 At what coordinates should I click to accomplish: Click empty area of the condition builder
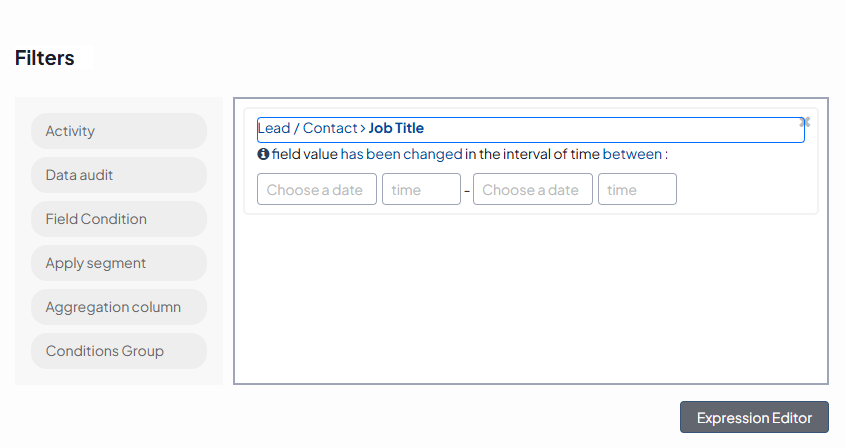[530, 300]
